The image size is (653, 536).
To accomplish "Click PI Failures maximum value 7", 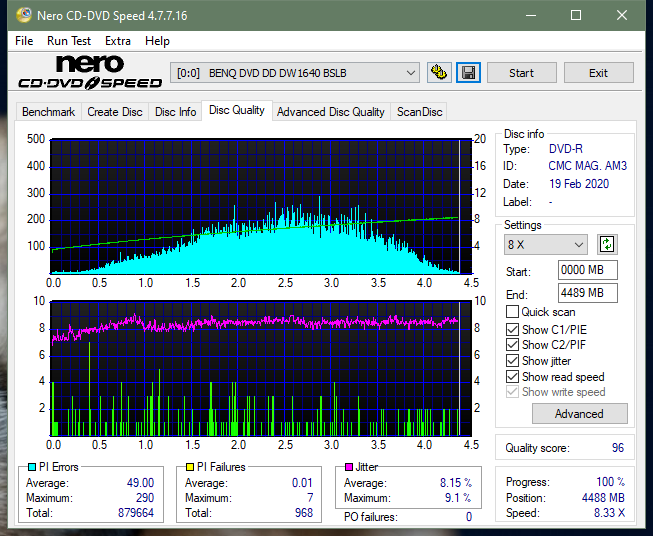I will pyautogui.click(x=310, y=498).
